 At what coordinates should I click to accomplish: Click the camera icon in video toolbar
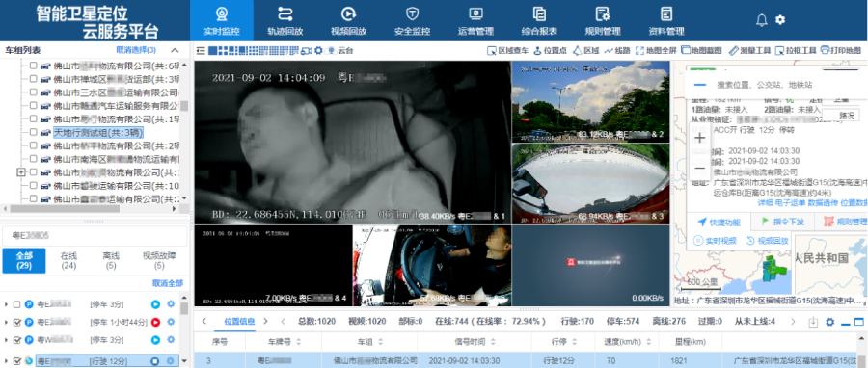[x=306, y=50]
